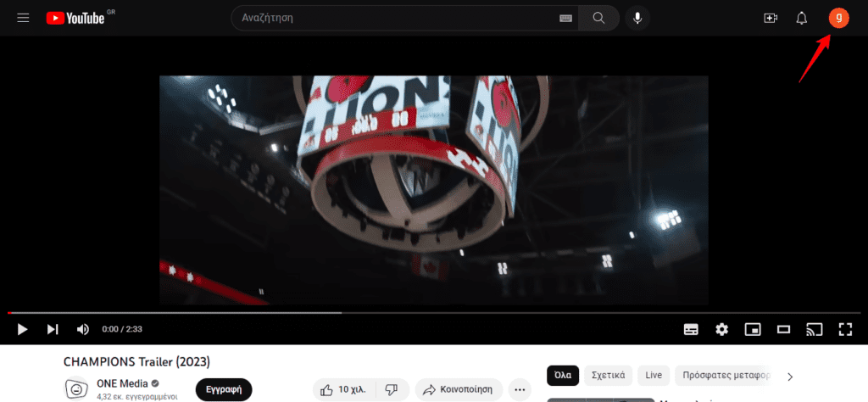Enable miniplayer mode
This screenshot has height=402, width=868.
pos(753,329)
